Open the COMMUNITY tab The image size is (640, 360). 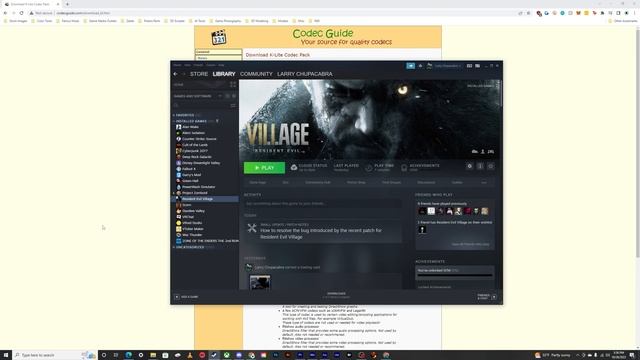click(256, 74)
